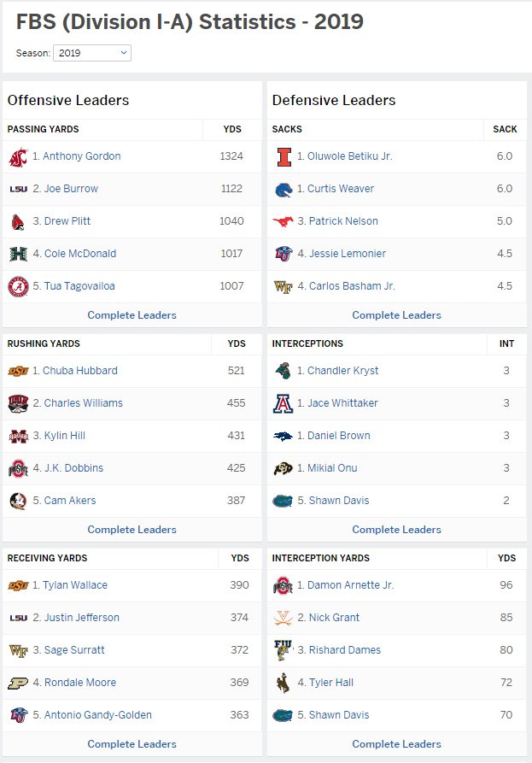
Task: Select Antonio Gandy-Golden's name link
Action: (x=97, y=715)
